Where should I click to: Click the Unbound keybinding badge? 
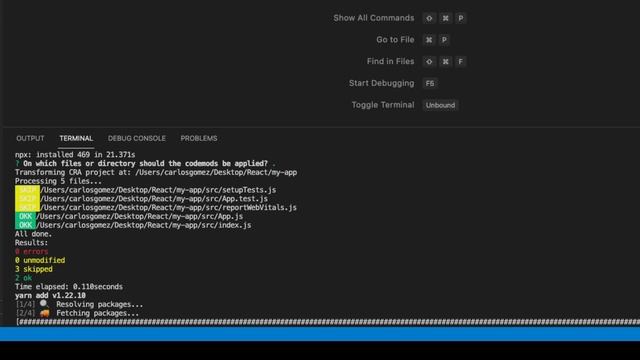click(440, 105)
